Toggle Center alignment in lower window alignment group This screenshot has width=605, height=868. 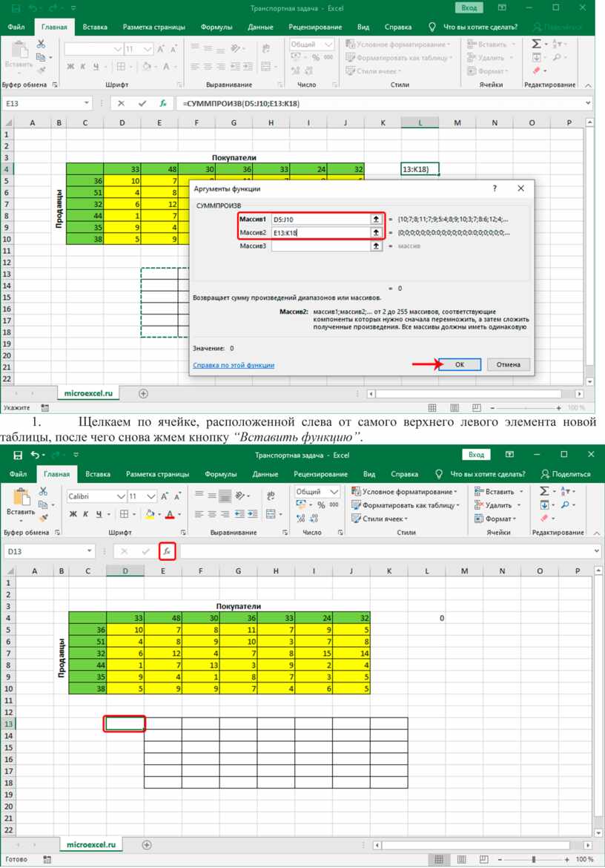click(212, 514)
